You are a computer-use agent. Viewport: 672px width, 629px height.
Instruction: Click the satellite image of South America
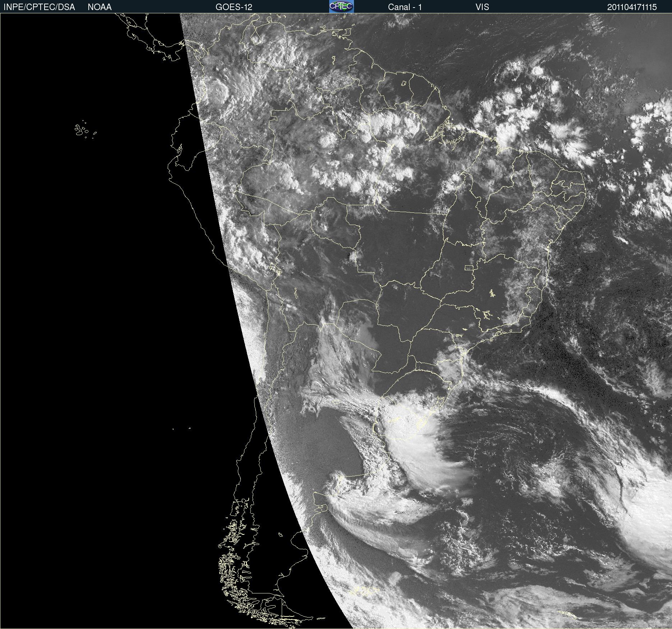click(x=336, y=321)
